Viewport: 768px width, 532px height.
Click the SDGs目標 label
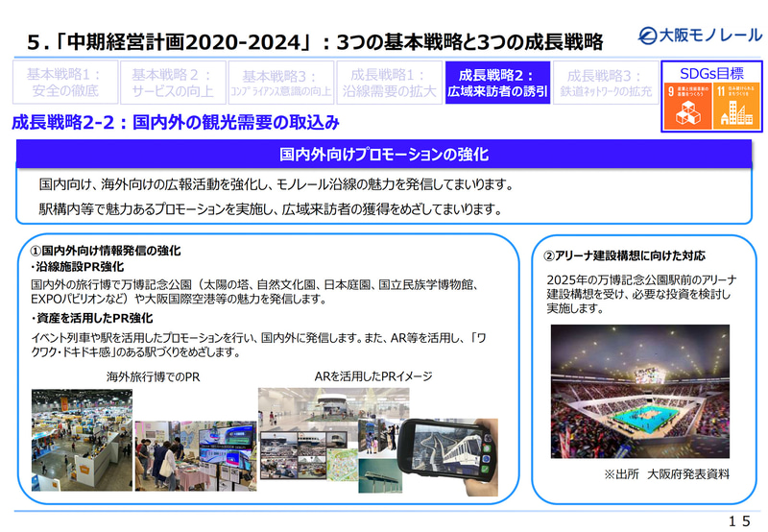[x=711, y=73]
